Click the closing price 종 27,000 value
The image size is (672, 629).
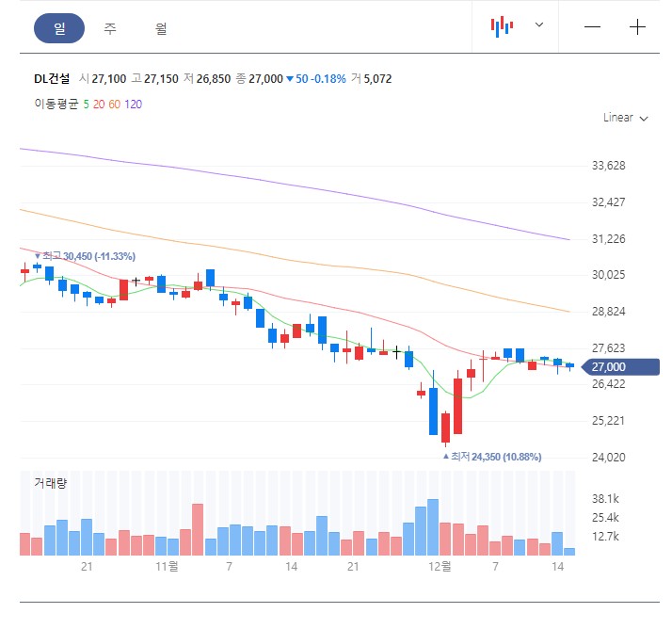coord(260,79)
